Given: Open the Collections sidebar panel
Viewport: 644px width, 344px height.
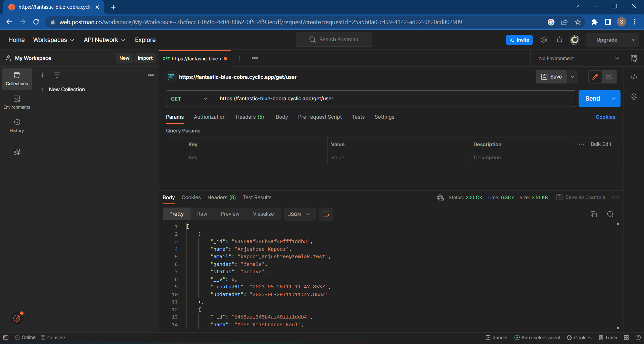Looking at the screenshot, I should 17,79.
